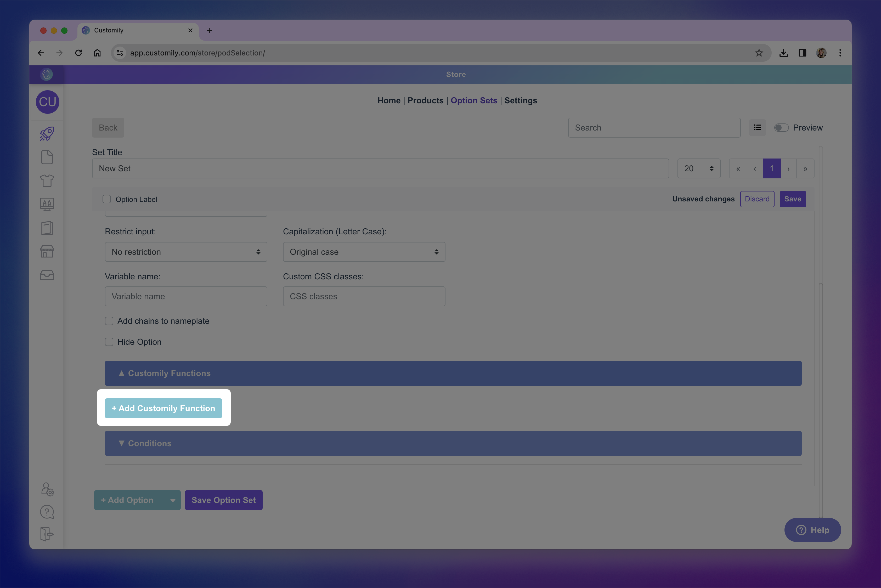Image resolution: width=881 pixels, height=588 pixels.
Task: Click the Variable name input field
Action: (x=186, y=296)
